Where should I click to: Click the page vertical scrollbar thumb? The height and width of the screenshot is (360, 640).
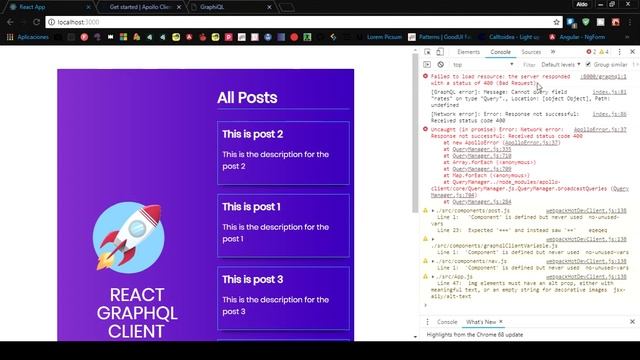(415, 134)
